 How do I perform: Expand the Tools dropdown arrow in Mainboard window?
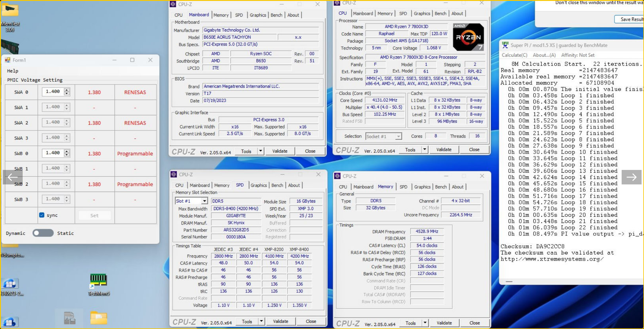261,151
